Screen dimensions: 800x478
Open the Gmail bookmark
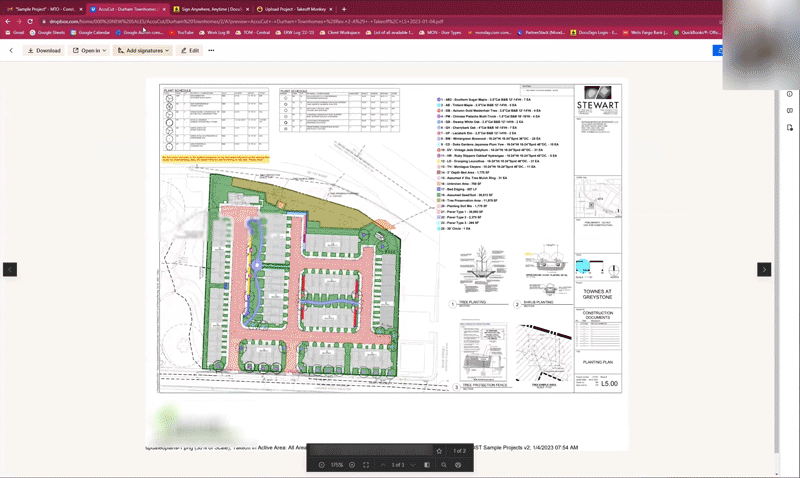tap(15, 32)
